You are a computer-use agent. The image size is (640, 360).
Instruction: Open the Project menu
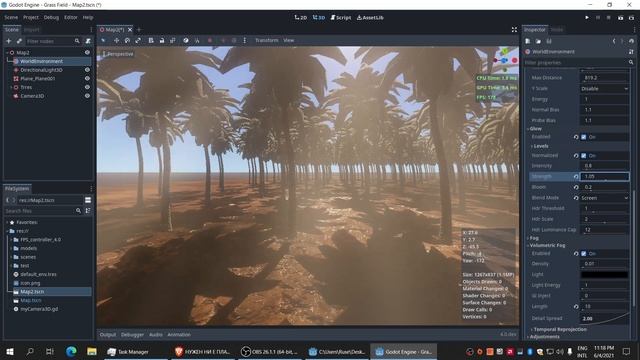click(31, 18)
